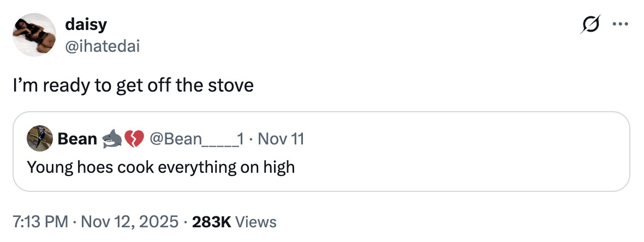Open daisy's profile picture
This screenshot has width=644, height=242.
[x=35, y=35]
